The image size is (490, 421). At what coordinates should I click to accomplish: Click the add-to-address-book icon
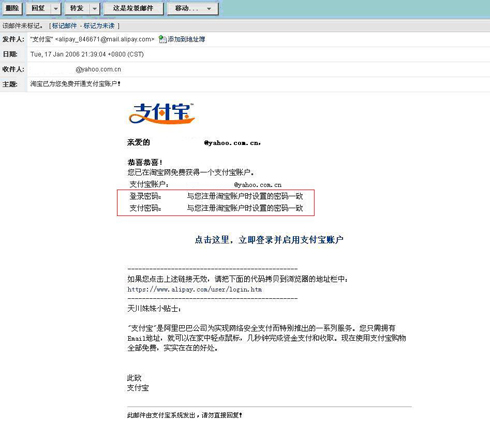(x=162, y=39)
